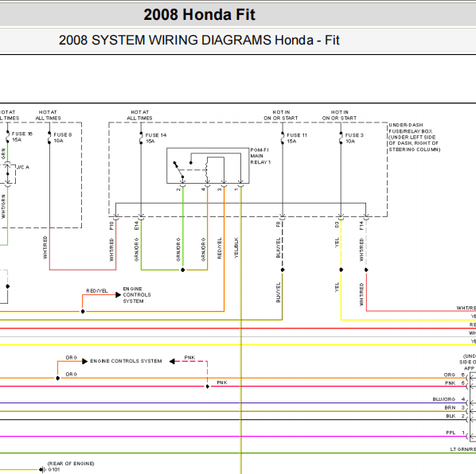
Task: Click the relay switch contact symbol
Action: (x=178, y=170)
